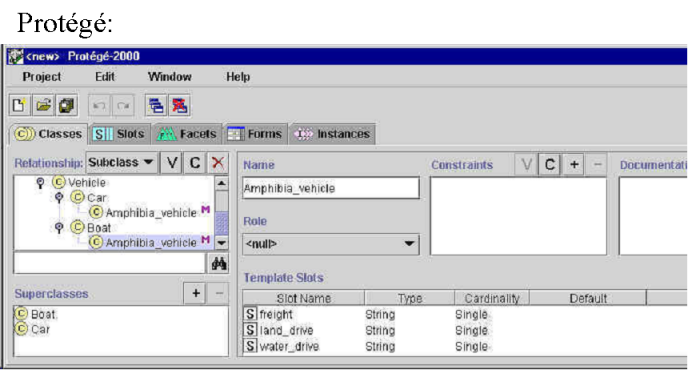This screenshot has width=688, height=370.
Task: Click the Default column header
Action: (x=588, y=298)
